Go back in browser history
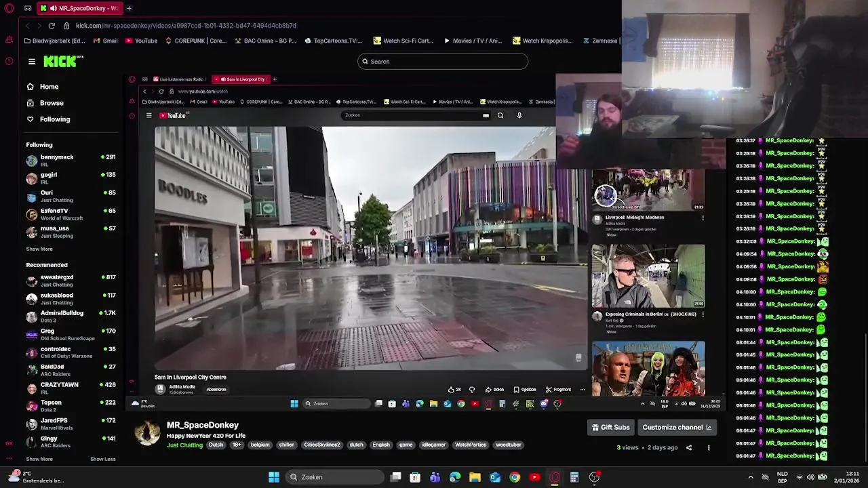Screen dimensions: 868x488 27,26
